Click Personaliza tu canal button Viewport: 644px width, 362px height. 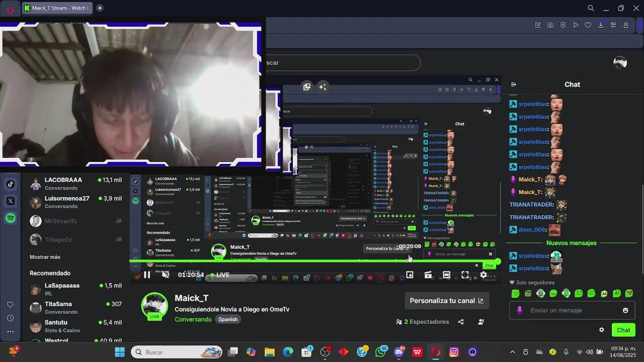coord(446,301)
